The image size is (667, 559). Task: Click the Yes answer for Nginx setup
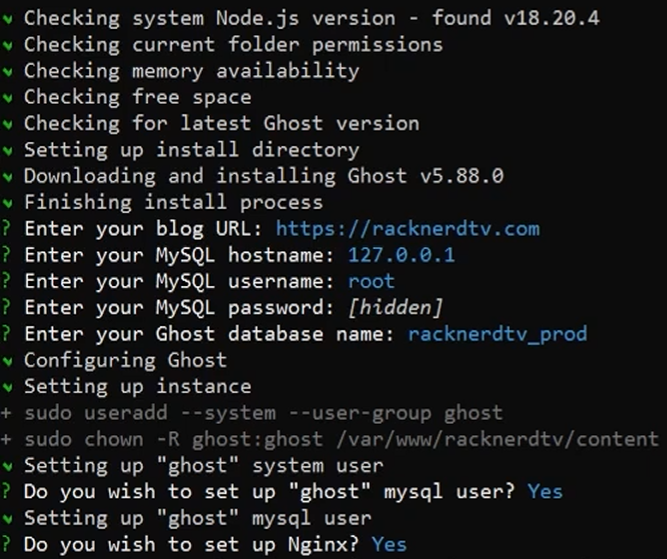click(x=389, y=545)
